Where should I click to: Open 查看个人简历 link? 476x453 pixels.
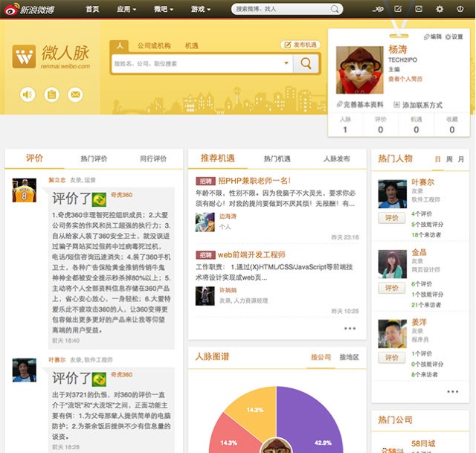(x=405, y=79)
